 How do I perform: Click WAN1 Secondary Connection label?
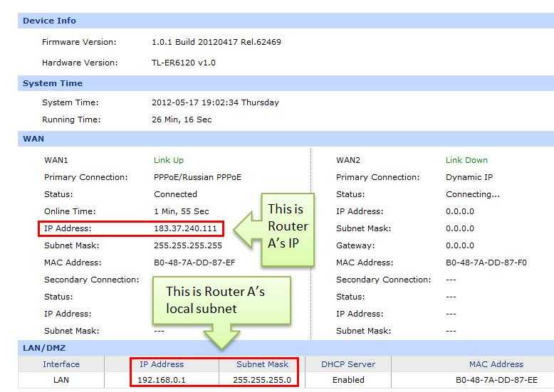click(92, 280)
